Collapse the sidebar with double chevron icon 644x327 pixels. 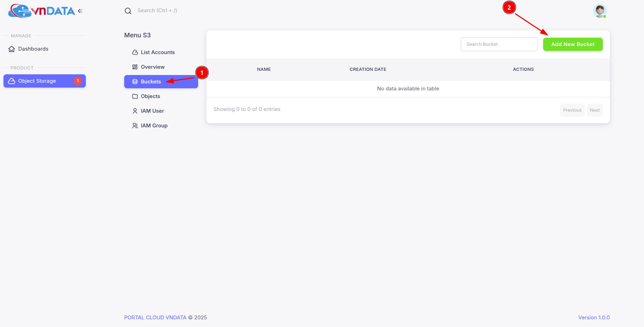[x=80, y=11]
